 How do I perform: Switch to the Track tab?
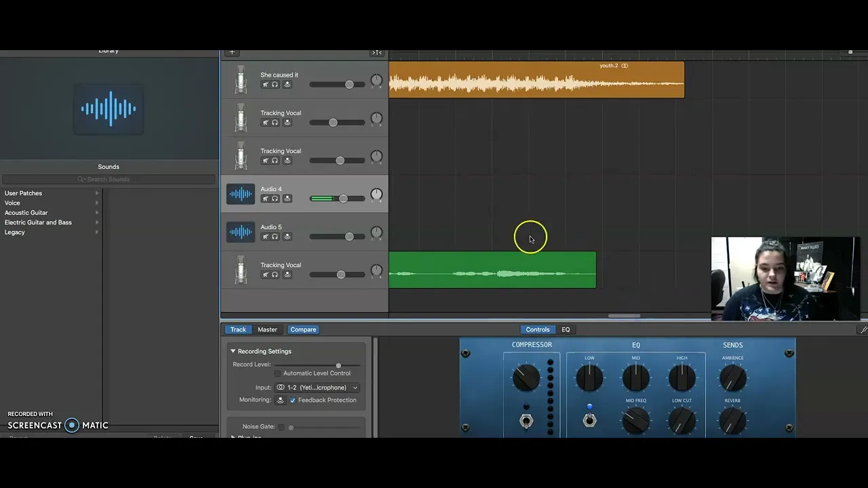point(238,329)
